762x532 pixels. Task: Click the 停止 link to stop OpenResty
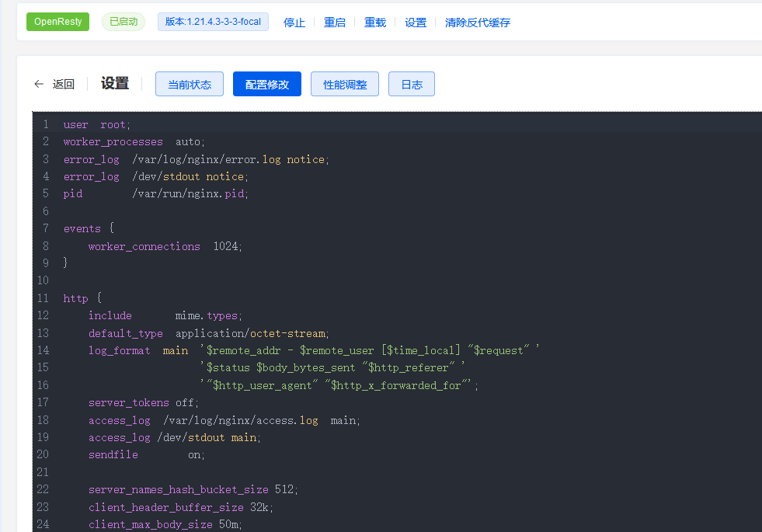pos(294,23)
